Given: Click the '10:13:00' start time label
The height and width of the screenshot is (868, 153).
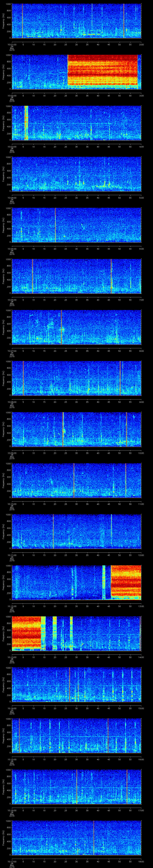Looking at the screenshot, I should click(x=12, y=657).
